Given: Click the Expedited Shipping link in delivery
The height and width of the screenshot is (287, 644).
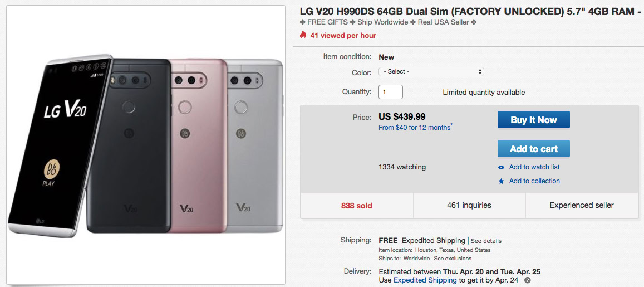Looking at the screenshot, I should click(x=425, y=280).
